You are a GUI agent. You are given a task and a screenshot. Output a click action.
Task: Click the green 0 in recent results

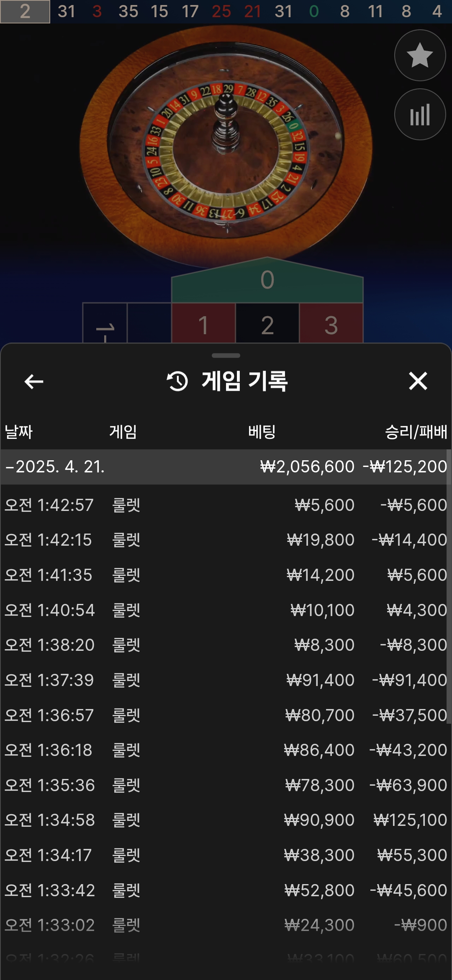pyautogui.click(x=314, y=11)
